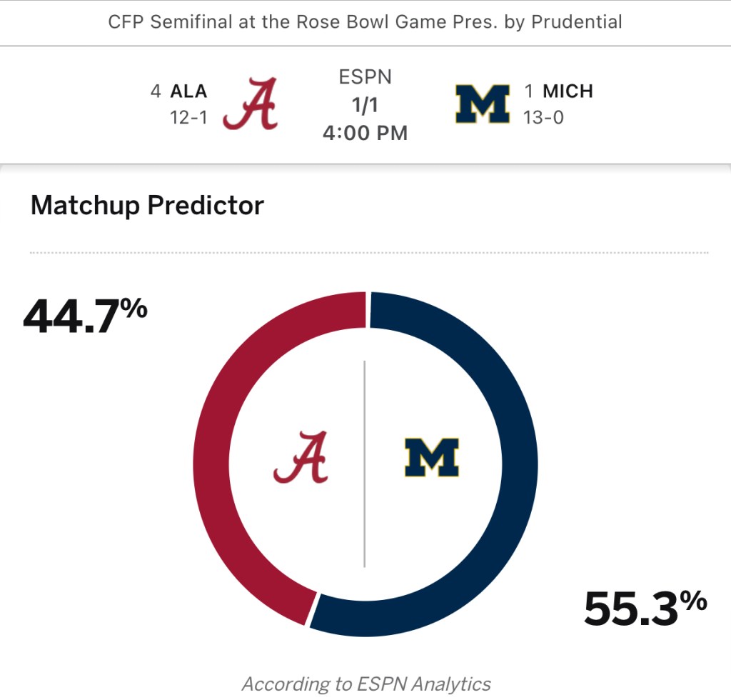The height and width of the screenshot is (700, 731).
Task: Select the ALA team abbreviation
Action: (188, 91)
